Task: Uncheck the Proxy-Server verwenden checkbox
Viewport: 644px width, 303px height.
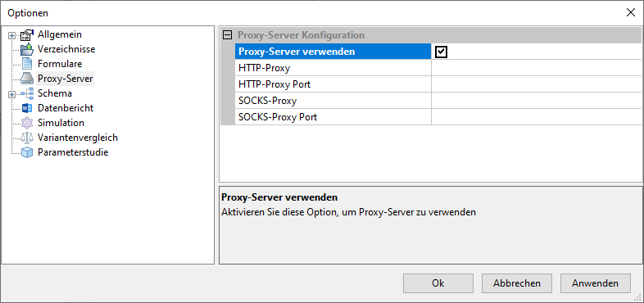Action: [x=442, y=52]
